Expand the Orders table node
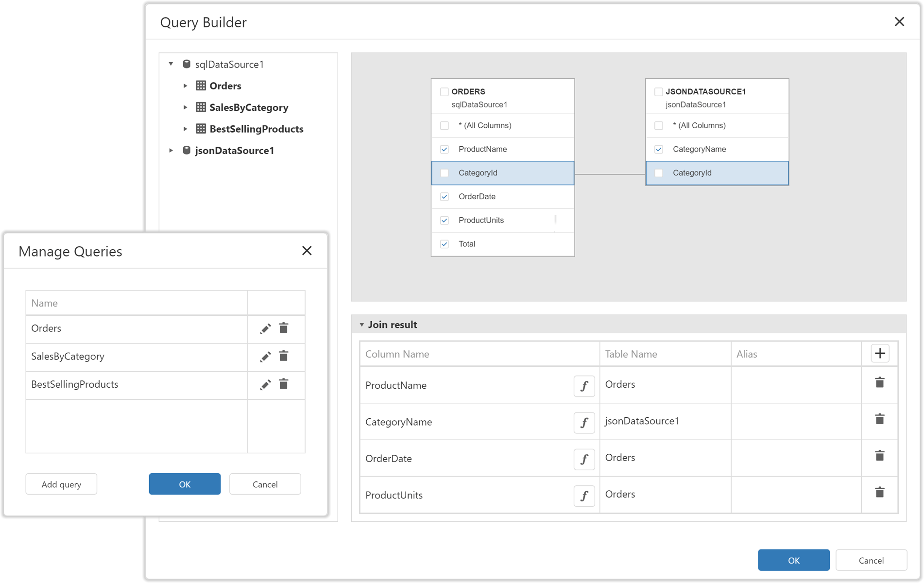924x583 pixels. click(x=186, y=86)
